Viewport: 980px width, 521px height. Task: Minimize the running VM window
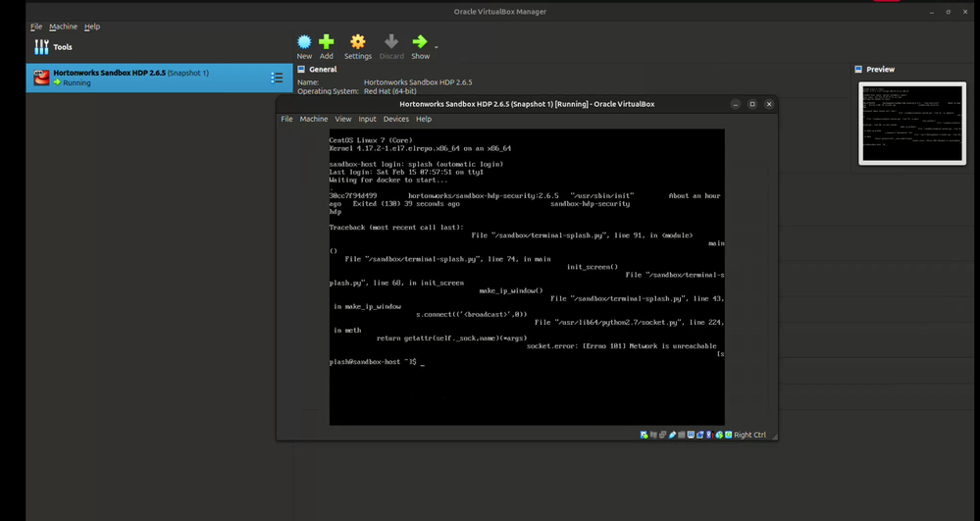(x=736, y=104)
